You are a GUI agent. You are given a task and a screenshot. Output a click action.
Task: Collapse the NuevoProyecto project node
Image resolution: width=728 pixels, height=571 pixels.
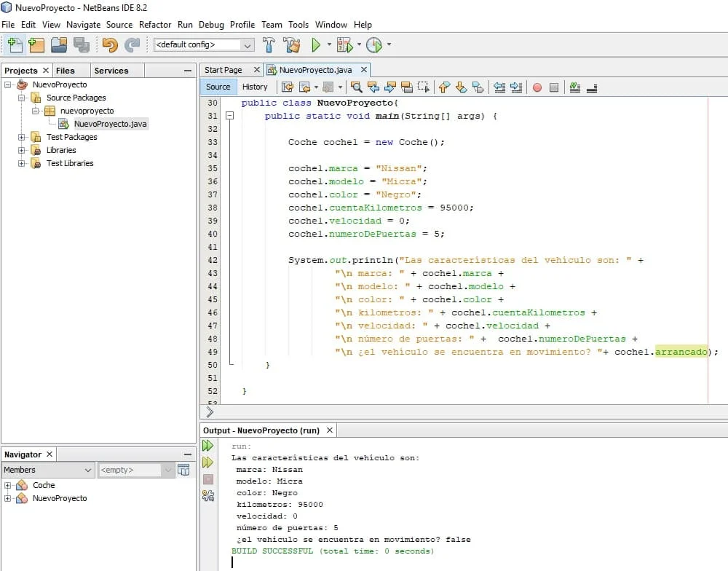tap(8, 84)
